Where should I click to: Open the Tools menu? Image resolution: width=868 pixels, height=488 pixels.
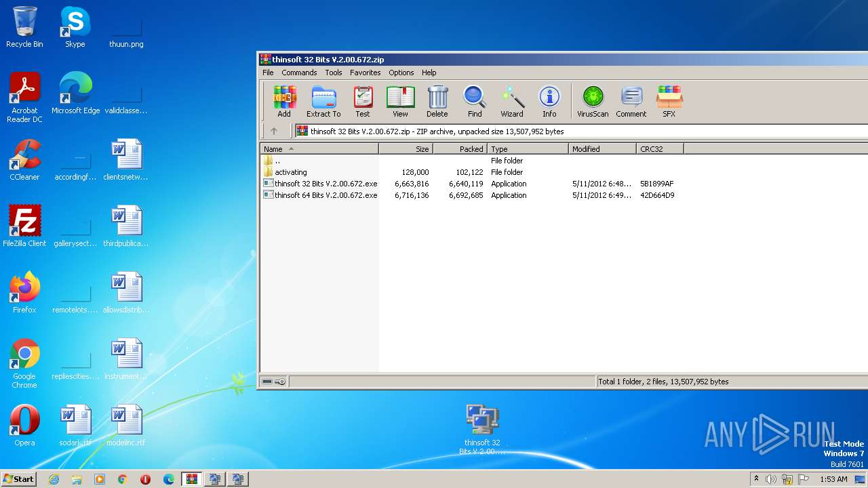tap(333, 73)
